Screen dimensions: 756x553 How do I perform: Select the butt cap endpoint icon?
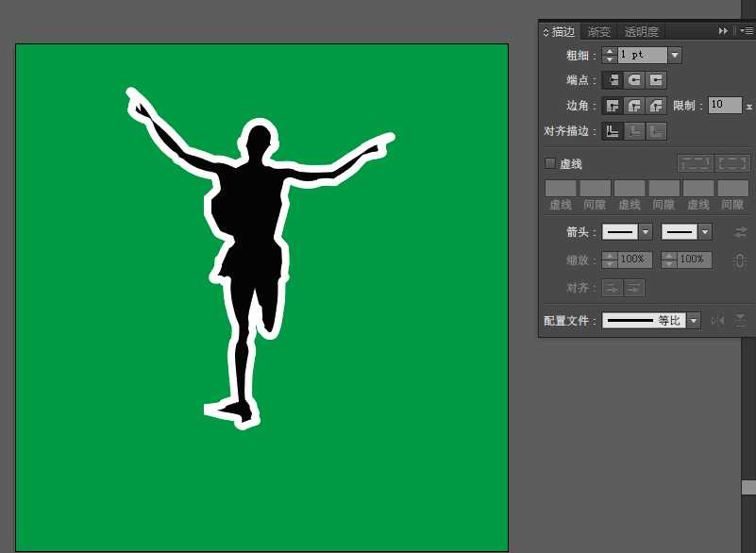click(613, 80)
